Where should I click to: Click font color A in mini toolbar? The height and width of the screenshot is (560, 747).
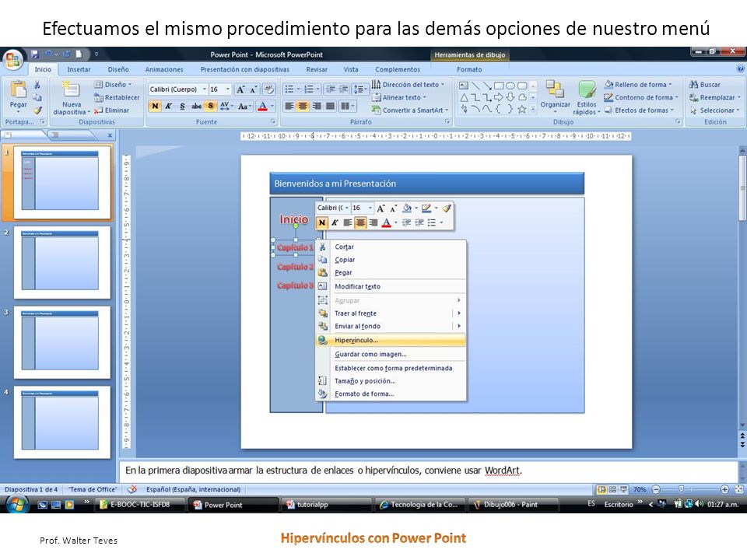[x=387, y=223]
